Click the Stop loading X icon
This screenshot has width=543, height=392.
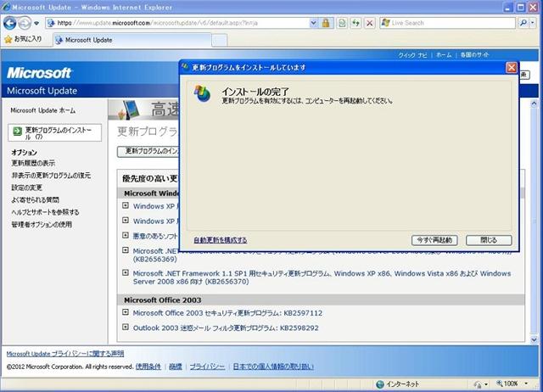click(x=370, y=23)
